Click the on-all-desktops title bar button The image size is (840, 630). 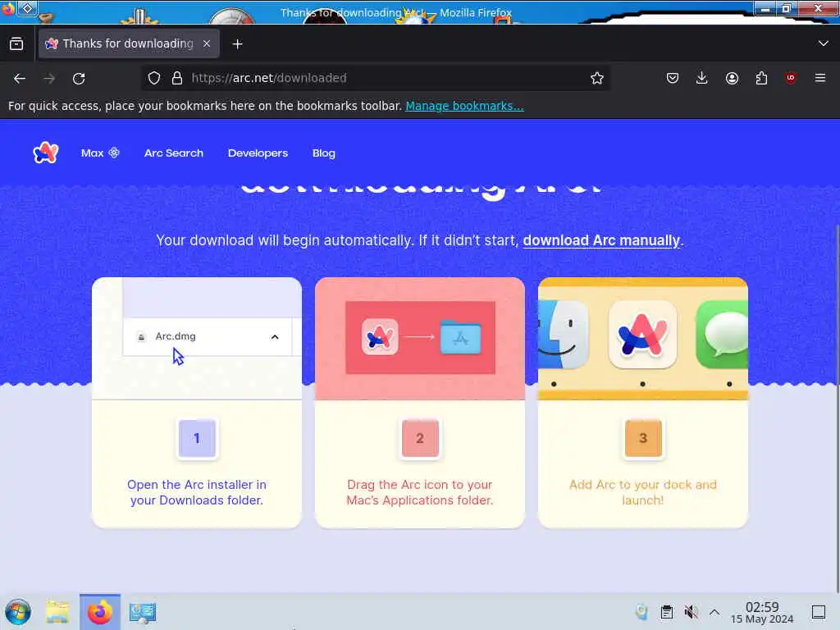click(x=27, y=8)
